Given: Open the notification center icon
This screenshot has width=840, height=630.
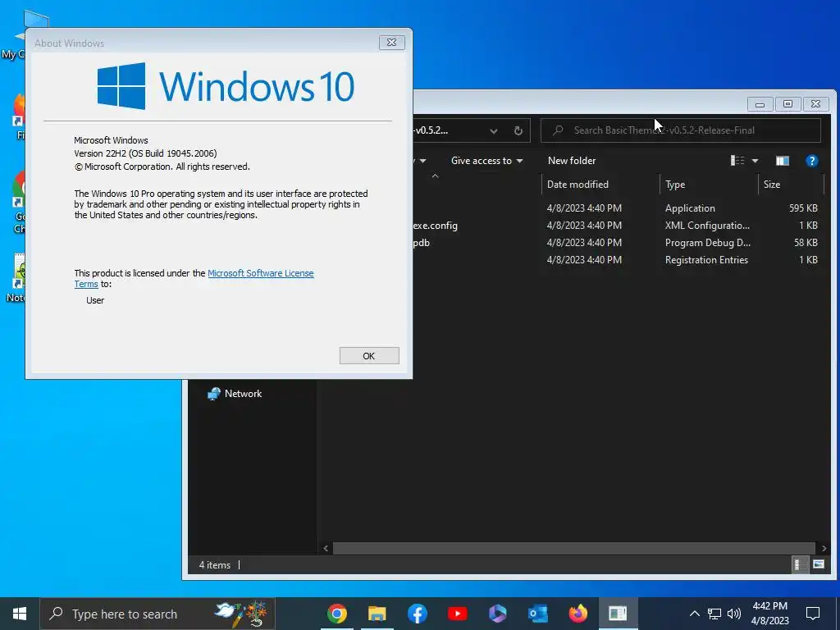Looking at the screenshot, I should (813, 614).
